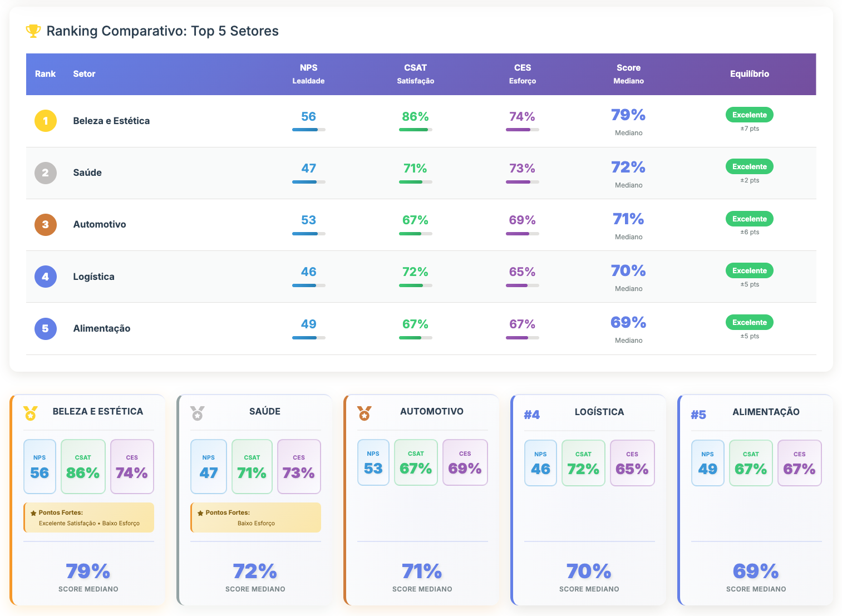Click the Excelente badge in the Saúde row
Viewport: 842px width, 616px height.
(x=749, y=166)
